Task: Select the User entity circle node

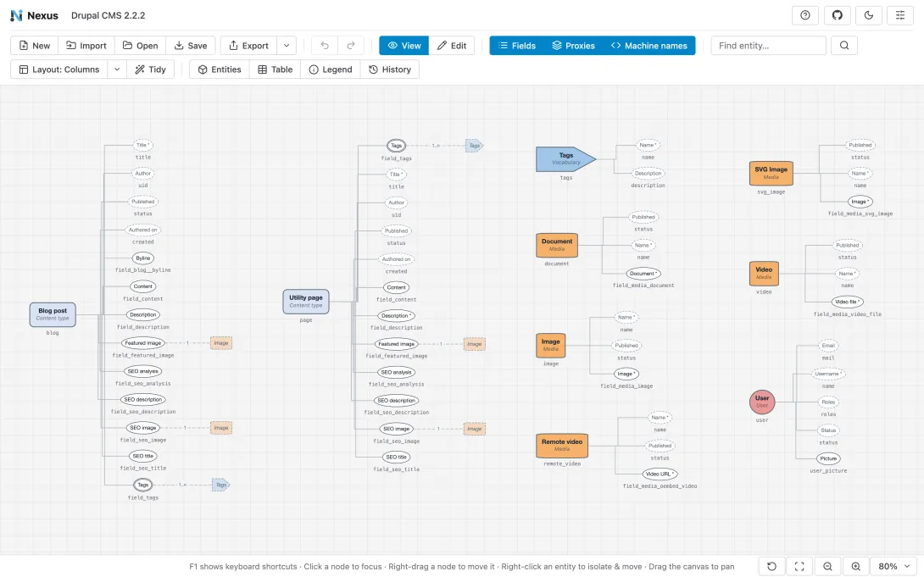Action: click(762, 402)
